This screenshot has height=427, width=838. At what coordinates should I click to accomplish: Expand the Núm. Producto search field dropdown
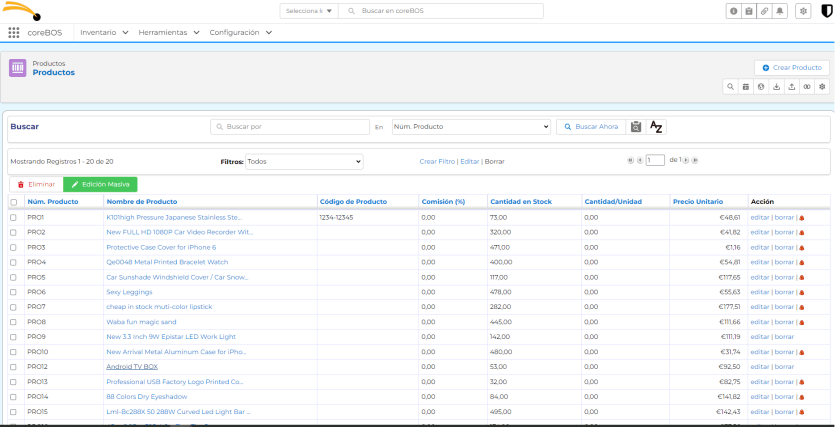[470, 127]
